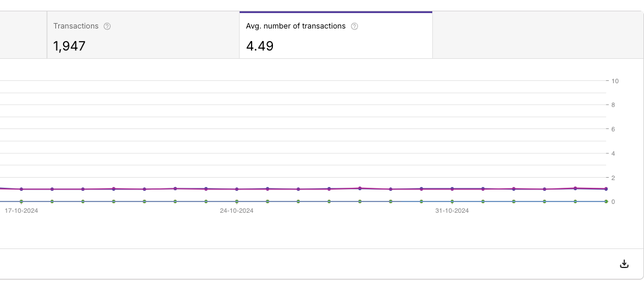Click the 31-10-2024 date axis label
Screen dimensions: 644x293
pyautogui.click(x=452, y=211)
